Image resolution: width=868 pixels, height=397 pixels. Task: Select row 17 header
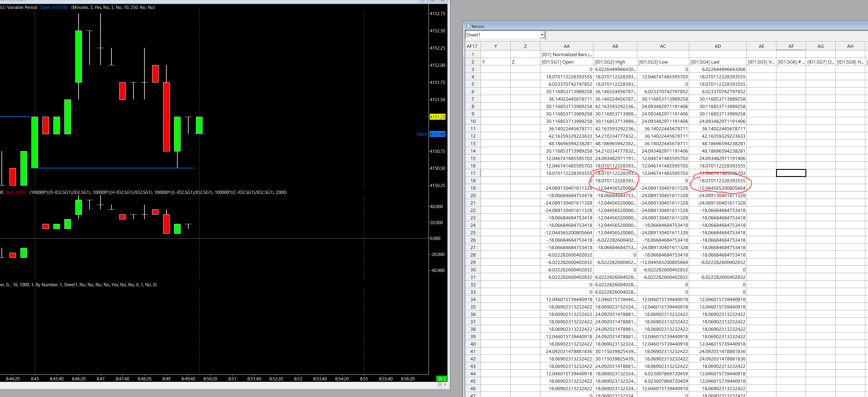click(473, 173)
